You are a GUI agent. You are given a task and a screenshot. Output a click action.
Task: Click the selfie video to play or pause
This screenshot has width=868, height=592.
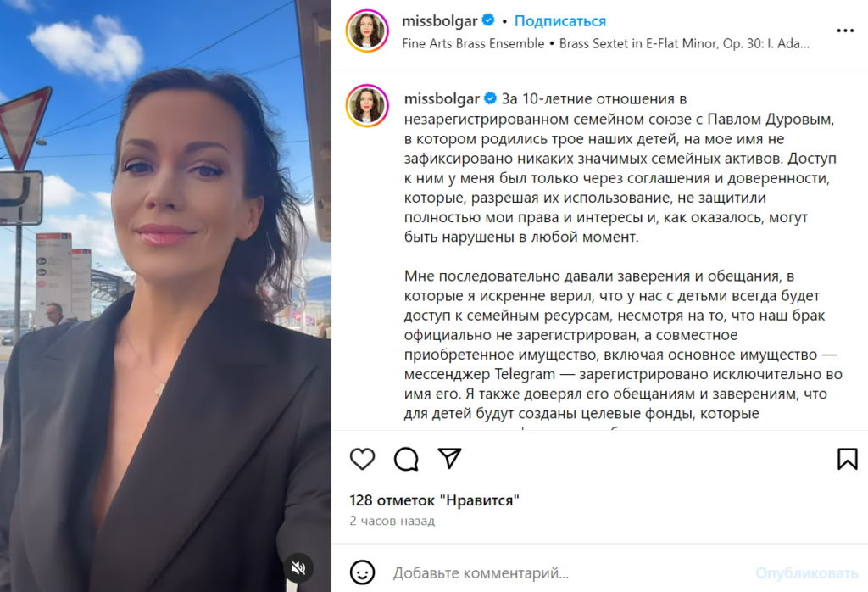click(165, 296)
